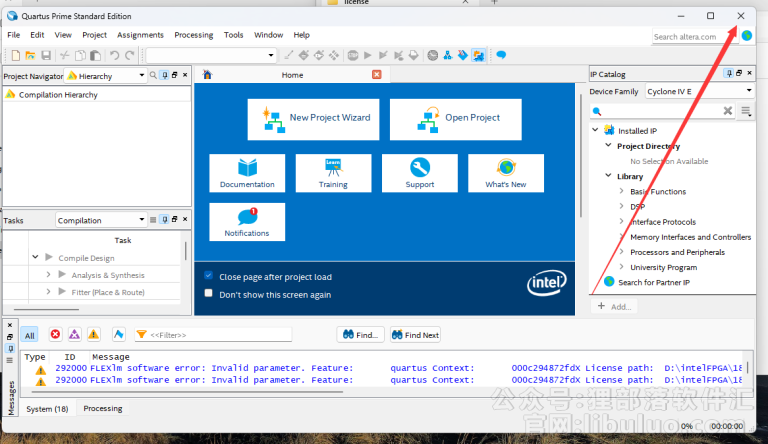Open the Tasks Compilation dropdown
This screenshot has width=768, height=444.
click(100, 220)
